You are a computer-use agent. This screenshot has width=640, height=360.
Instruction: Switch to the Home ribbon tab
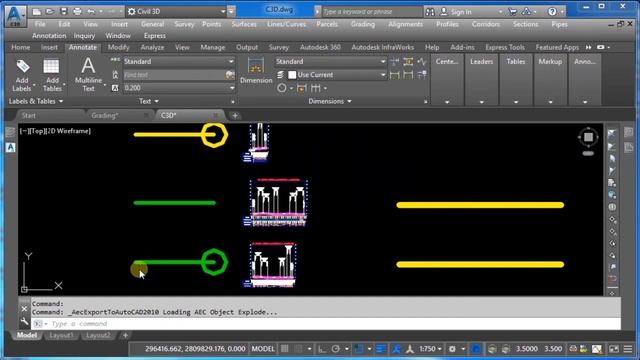point(20,47)
